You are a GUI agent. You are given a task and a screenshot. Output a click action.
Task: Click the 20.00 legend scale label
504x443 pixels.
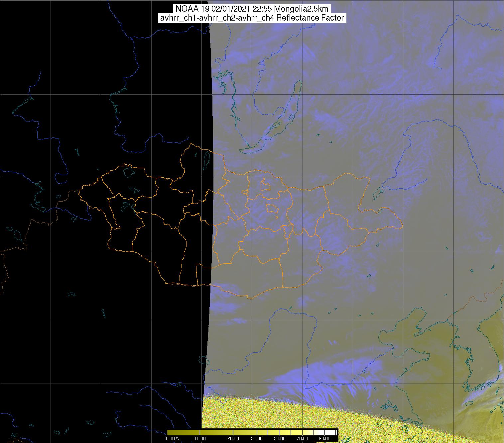tap(233, 439)
